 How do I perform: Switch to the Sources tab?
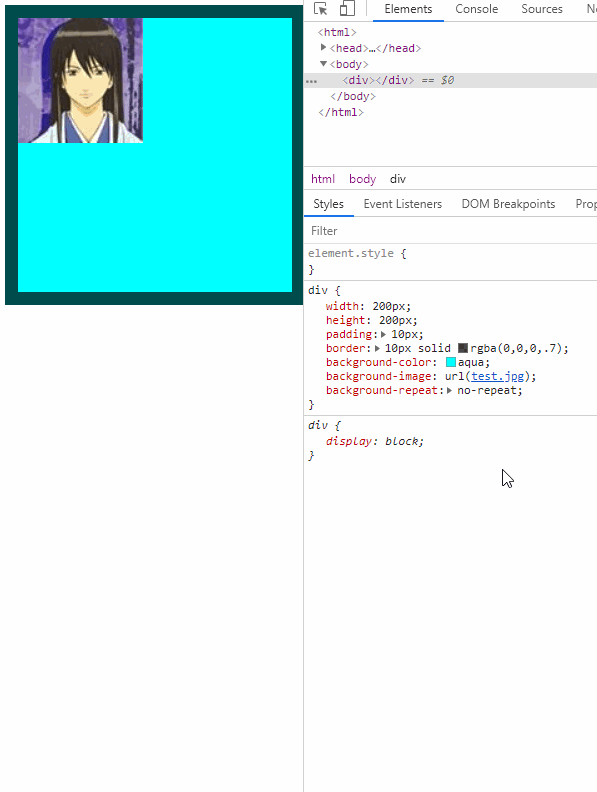[x=541, y=9]
